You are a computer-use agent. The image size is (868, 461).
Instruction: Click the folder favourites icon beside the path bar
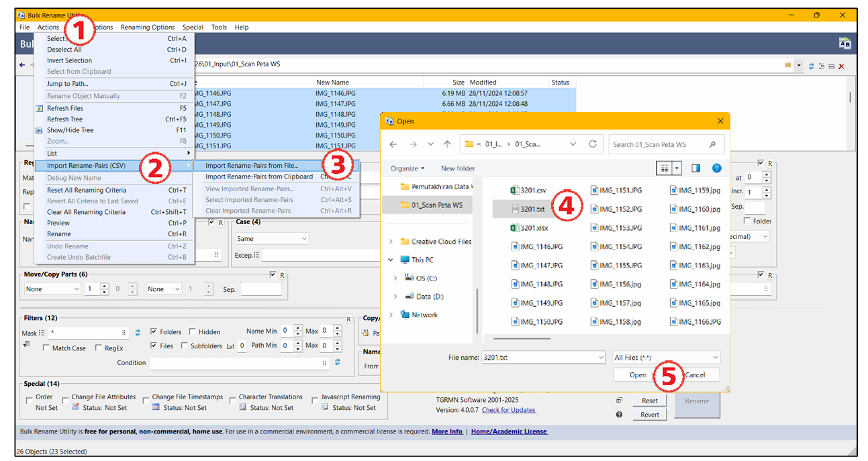(788, 65)
